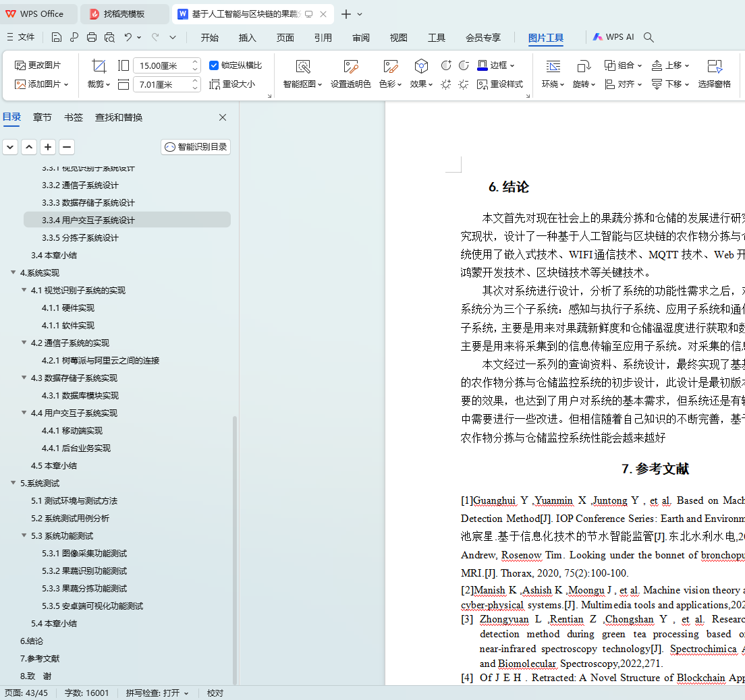Viewport: 745px width, 700px height.
Task: Uncheck the lock aspect ratio (锁定纵横比) checkbox
Action: [x=214, y=65]
